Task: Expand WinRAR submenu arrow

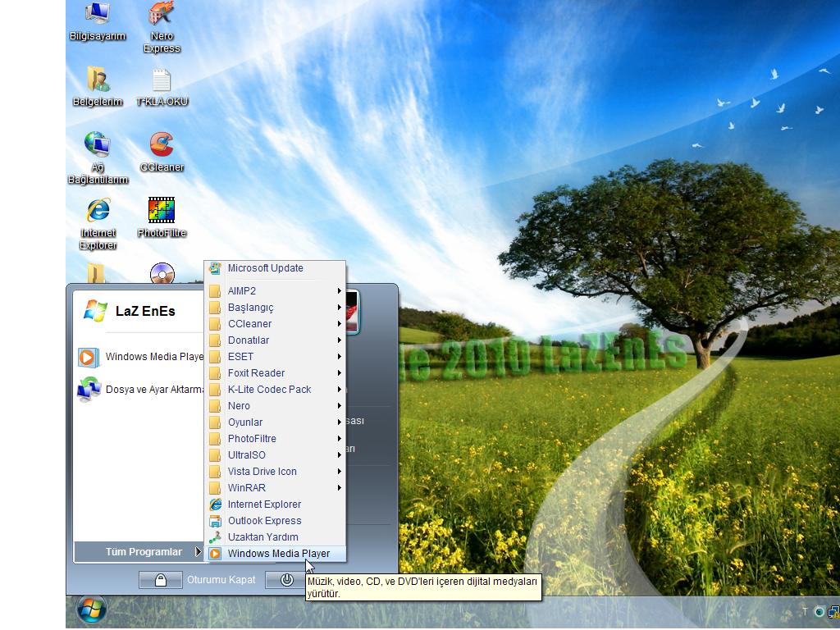Action: pos(339,488)
